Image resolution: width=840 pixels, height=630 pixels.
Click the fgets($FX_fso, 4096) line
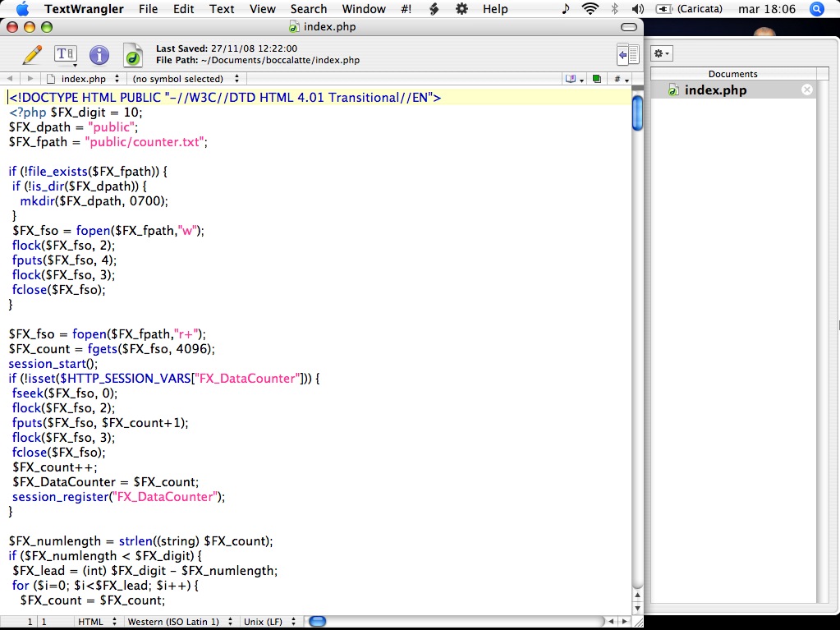pyautogui.click(x=112, y=349)
